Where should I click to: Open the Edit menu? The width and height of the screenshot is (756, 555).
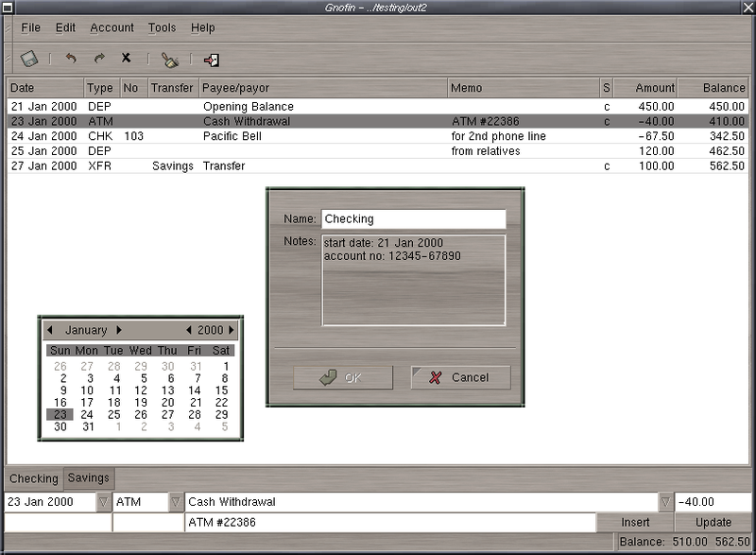click(65, 28)
